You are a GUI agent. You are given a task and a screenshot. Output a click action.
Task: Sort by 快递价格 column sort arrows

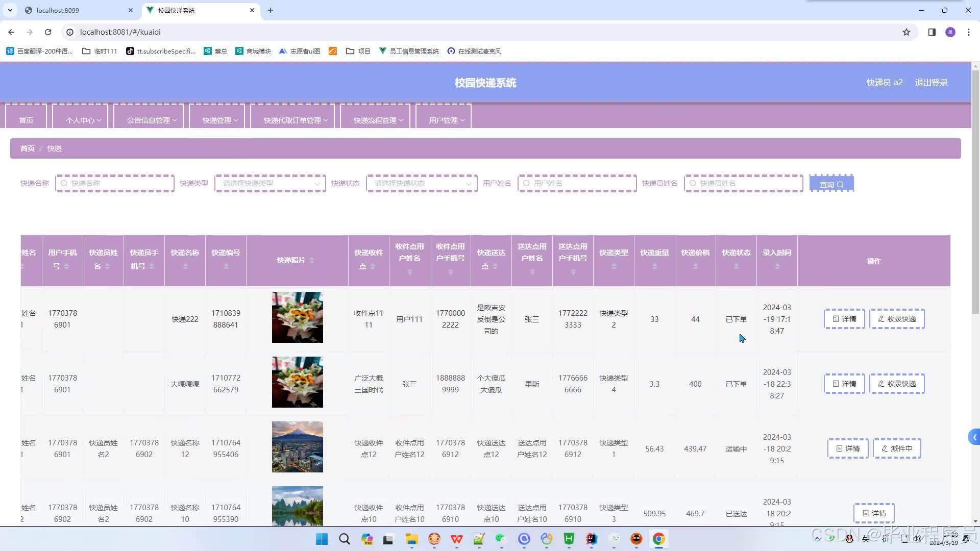click(x=695, y=266)
